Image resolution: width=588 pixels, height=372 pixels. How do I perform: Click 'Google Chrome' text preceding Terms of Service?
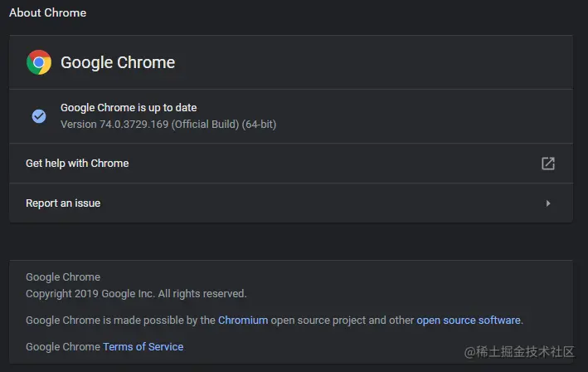point(63,346)
